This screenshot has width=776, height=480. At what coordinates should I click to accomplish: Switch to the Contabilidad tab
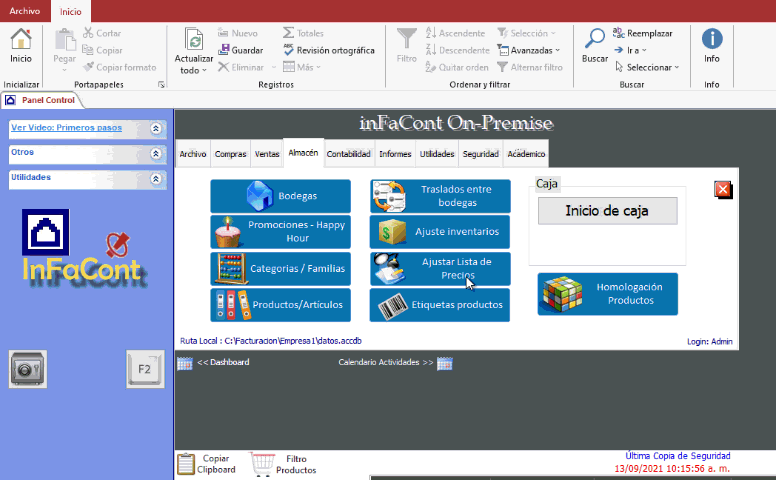pyautogui.click(x=348, y=154)
